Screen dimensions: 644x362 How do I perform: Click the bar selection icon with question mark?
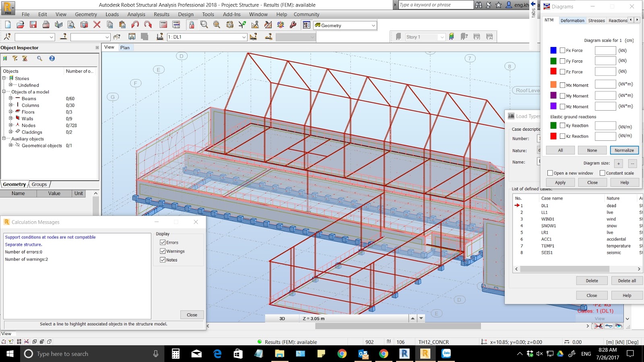point(63,37)
